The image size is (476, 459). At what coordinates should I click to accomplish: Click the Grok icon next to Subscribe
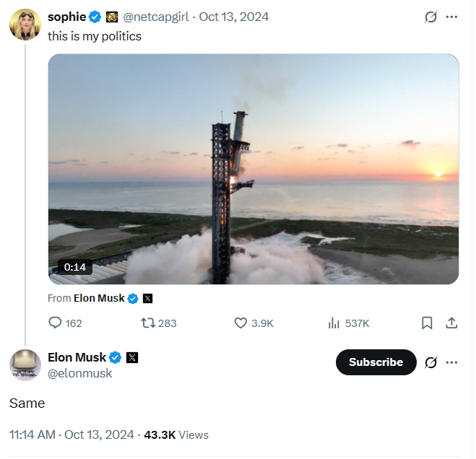click(430, 362)
